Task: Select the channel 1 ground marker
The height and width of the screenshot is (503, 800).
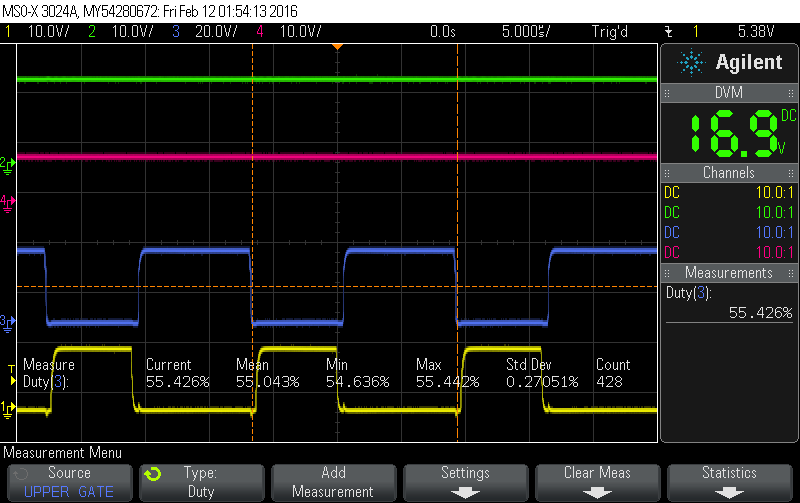Action: pyautogui.click(x=7, y=408)
